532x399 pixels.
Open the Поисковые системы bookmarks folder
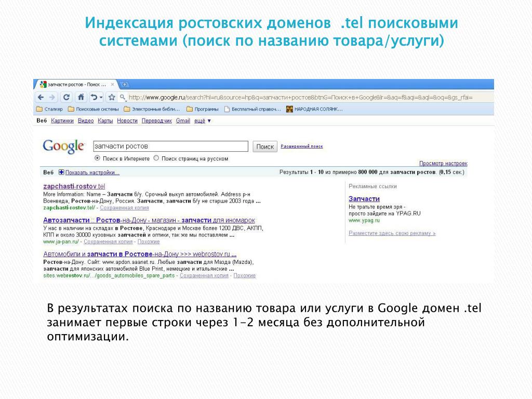[94, 109]
